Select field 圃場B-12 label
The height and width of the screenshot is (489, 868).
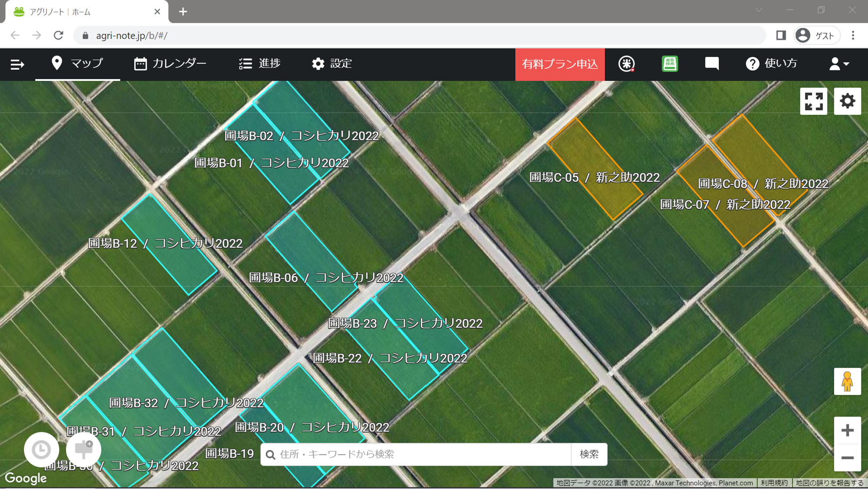point(165,243)
